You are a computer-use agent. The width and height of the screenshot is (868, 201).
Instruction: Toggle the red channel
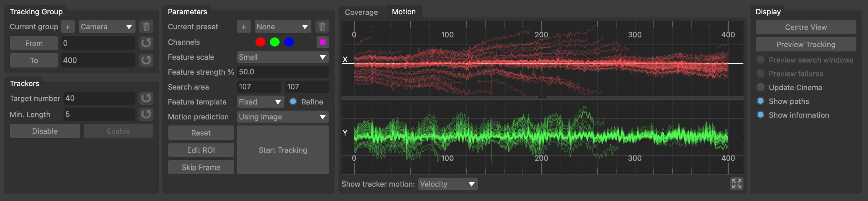[260, 42]
